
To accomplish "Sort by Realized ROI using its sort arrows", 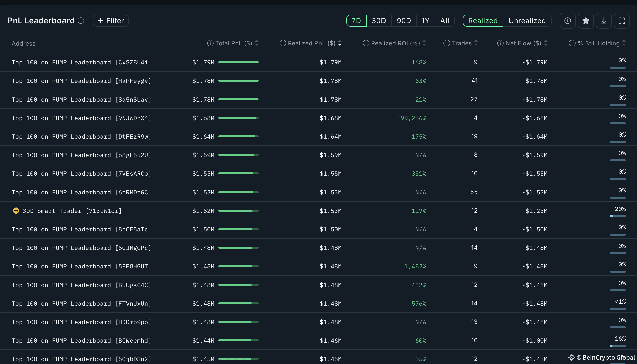I will [424, 43].
